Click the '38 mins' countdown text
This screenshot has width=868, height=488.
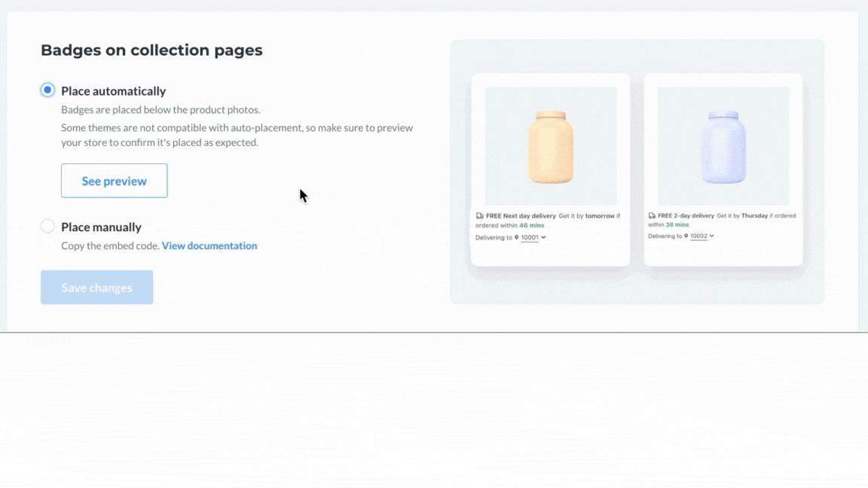[677, 224]
